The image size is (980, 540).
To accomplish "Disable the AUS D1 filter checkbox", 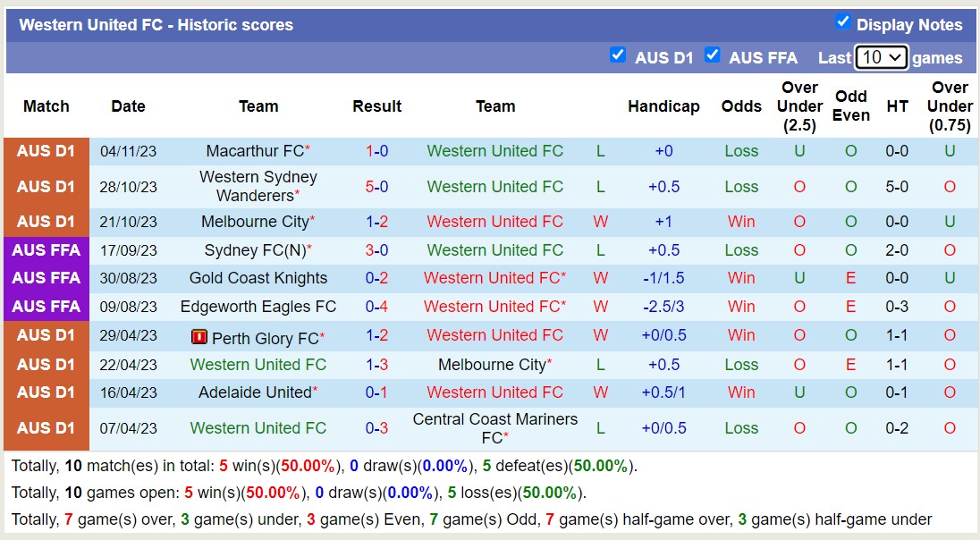I will click(618, 55).
